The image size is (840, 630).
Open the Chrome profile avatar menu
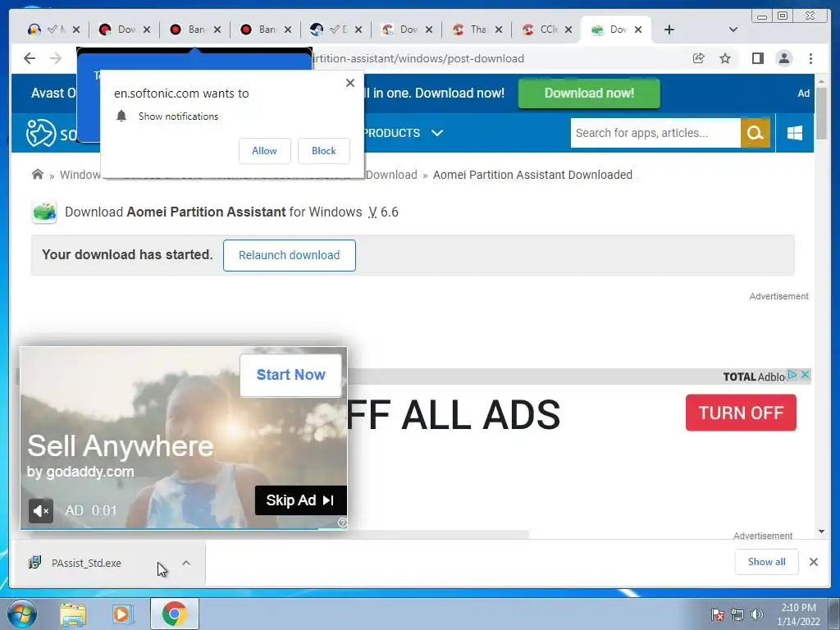(x=783, y=58)
